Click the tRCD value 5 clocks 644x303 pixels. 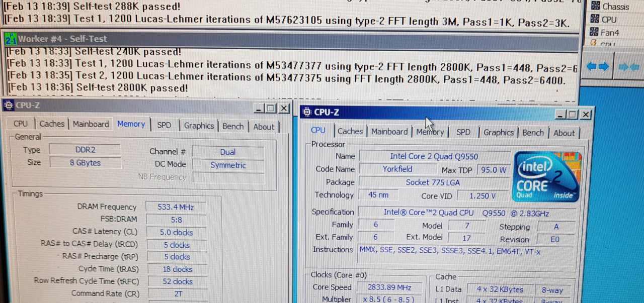[177, 245]
